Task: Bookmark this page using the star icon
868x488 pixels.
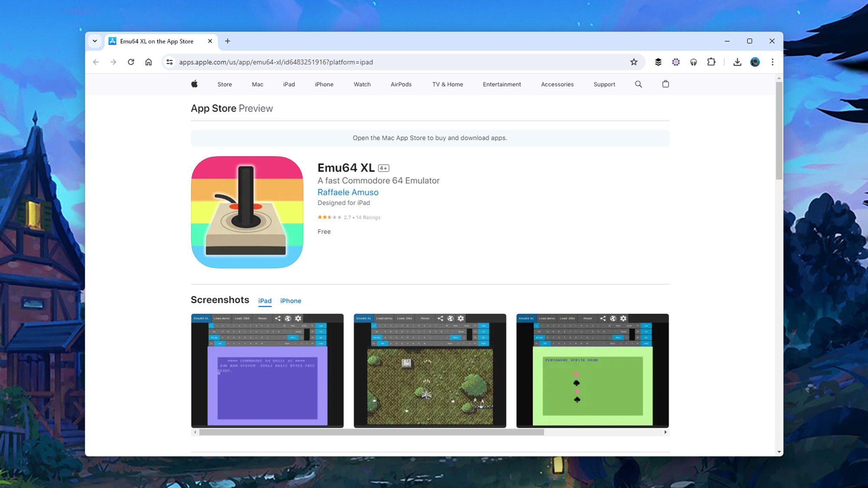Action: (634, 62)
